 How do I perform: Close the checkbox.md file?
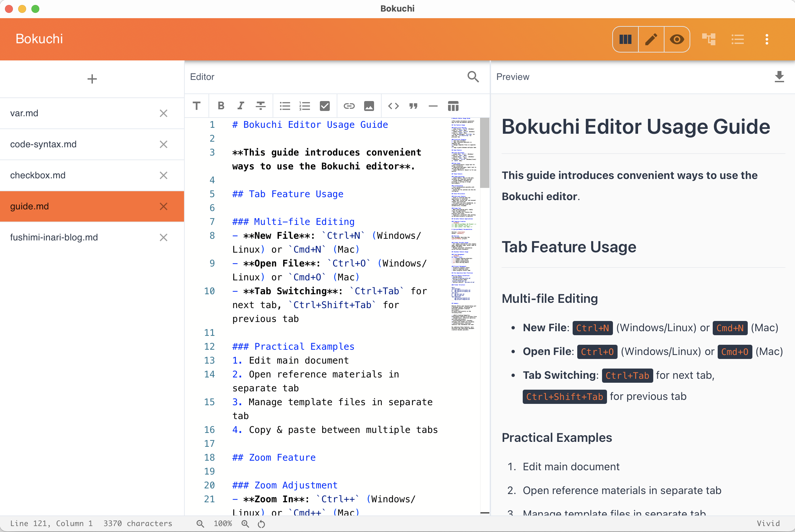163,175
